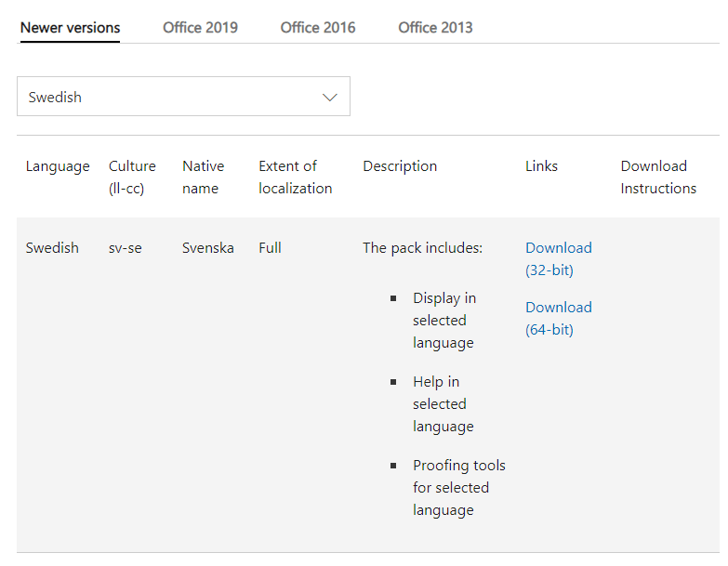This screenshot has width=728, height=566.
Task: Click 'Proofing tools for selected language' bullet
Action: pyautogui.click(x=459, y=487)
